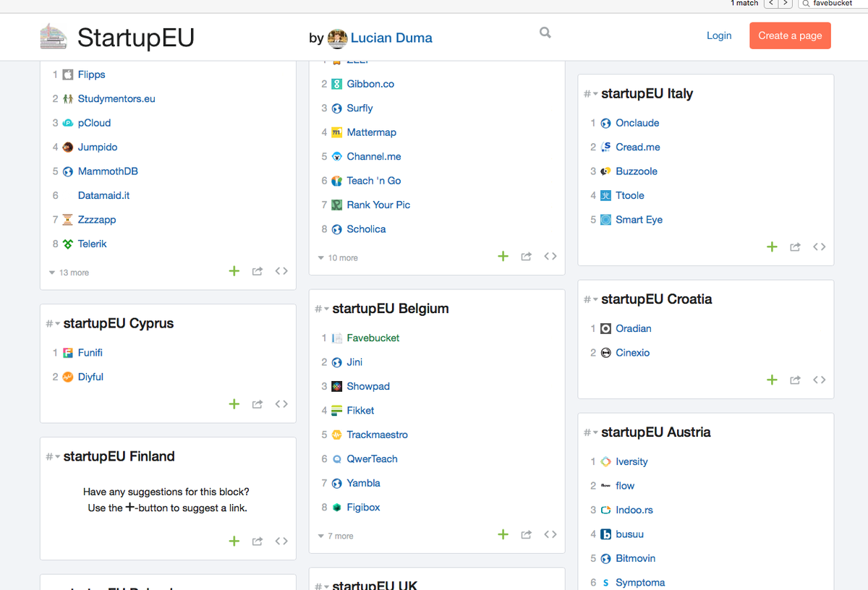Expand the 7 more links in Belgium
The width and height of the screenshot is (868, 590).
click(336, 536)
